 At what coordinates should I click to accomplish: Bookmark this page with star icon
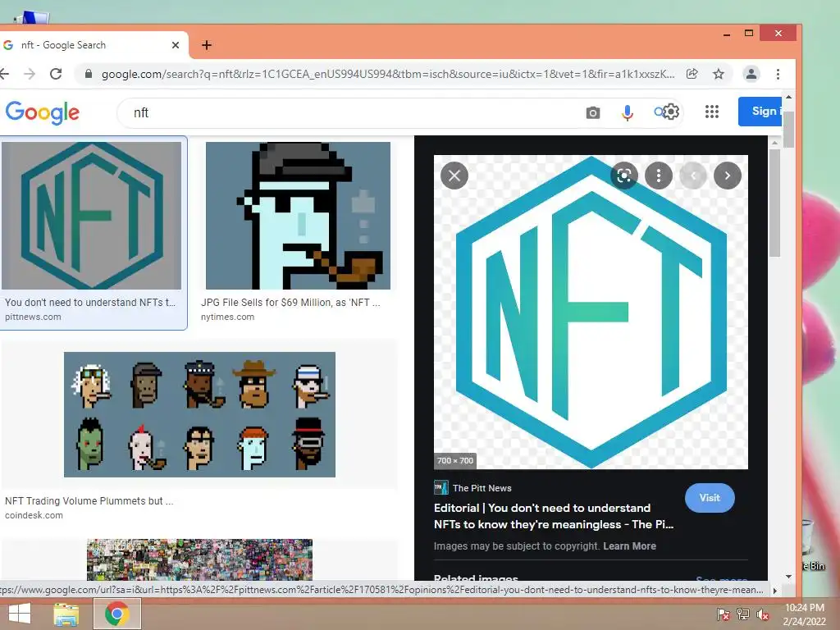coord(719,74)
